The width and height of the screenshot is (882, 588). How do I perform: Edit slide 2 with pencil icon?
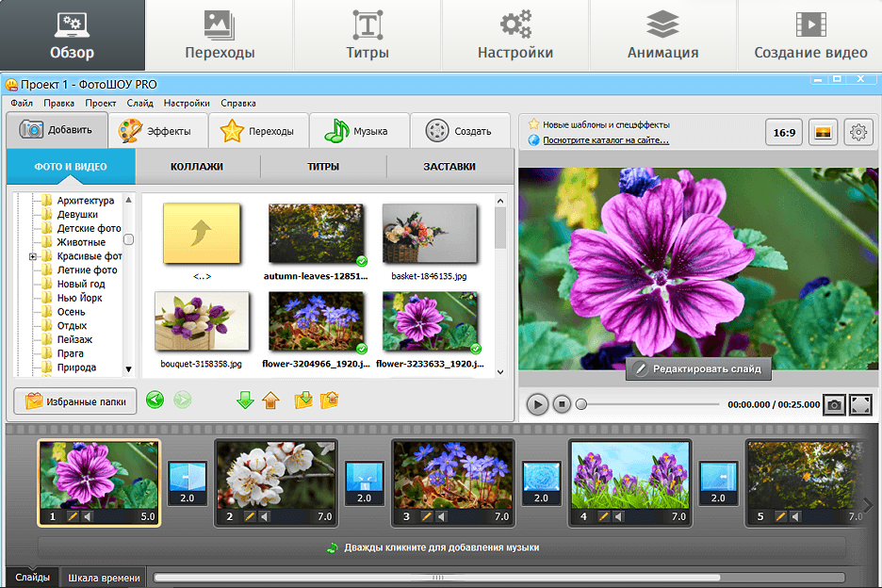pyautogui.click(x=250, y=516)
